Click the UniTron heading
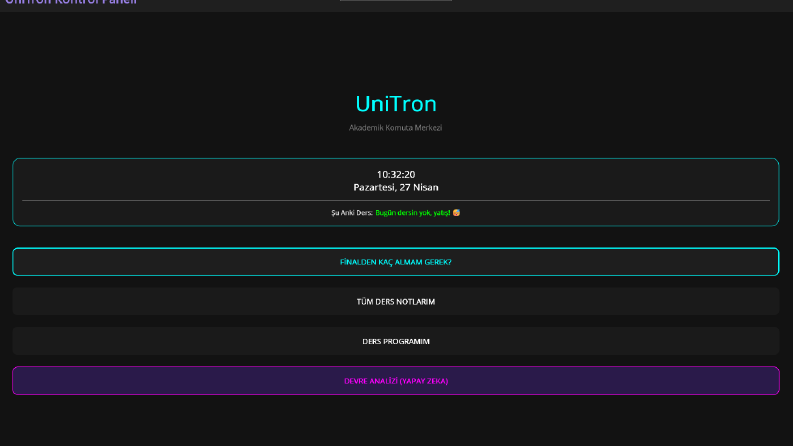Screen dimensions: 793x446 395,104
